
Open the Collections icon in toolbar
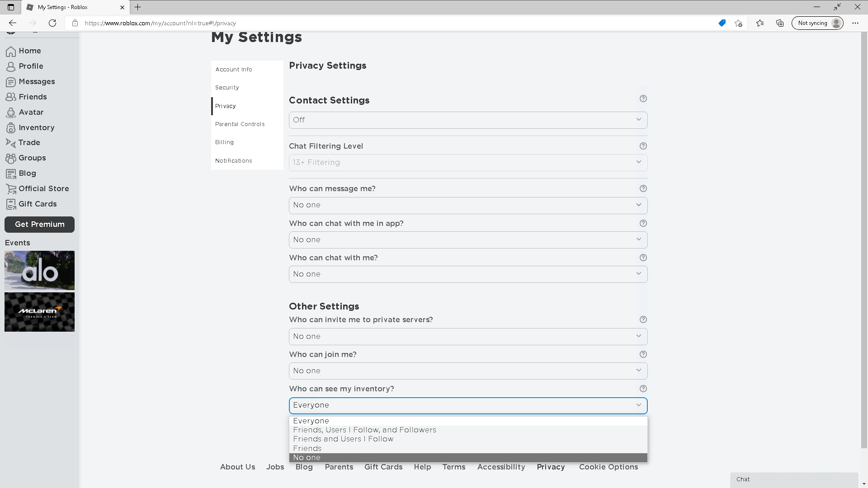pyautogui.click(x=780, y=23)
